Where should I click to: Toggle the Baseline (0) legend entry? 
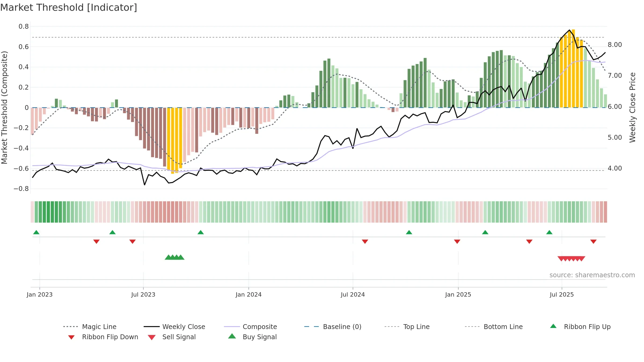(333, 327)
